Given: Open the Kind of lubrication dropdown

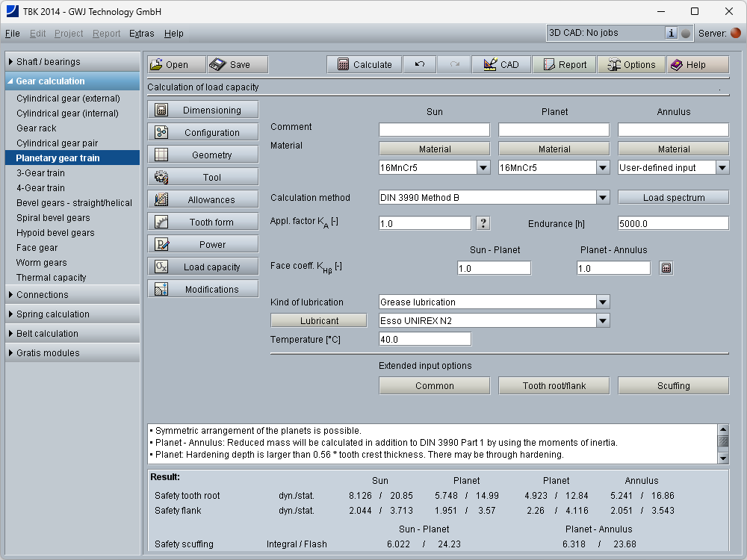Looking at the screenshot, I should coord(603,302).
